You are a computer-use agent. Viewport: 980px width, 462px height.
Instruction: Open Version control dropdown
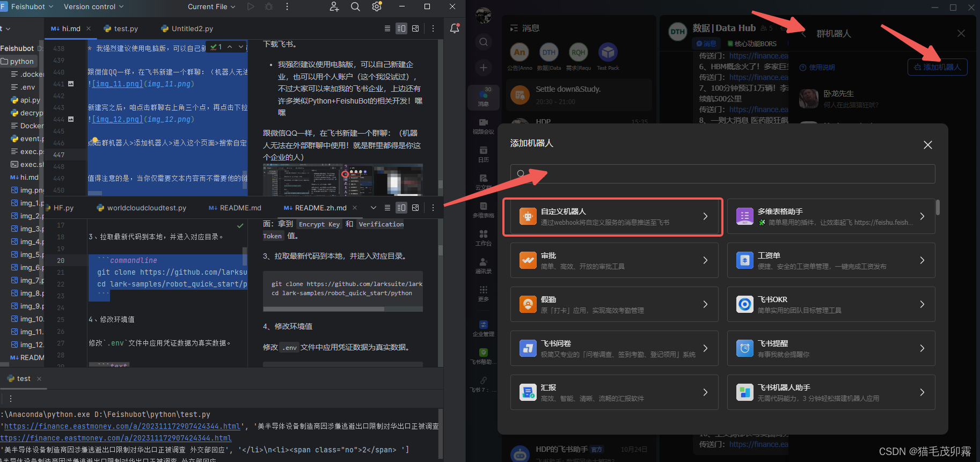point(93,6)
